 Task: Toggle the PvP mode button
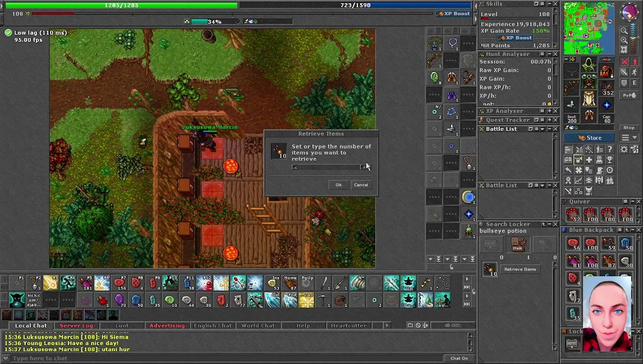tap(629, 95)
